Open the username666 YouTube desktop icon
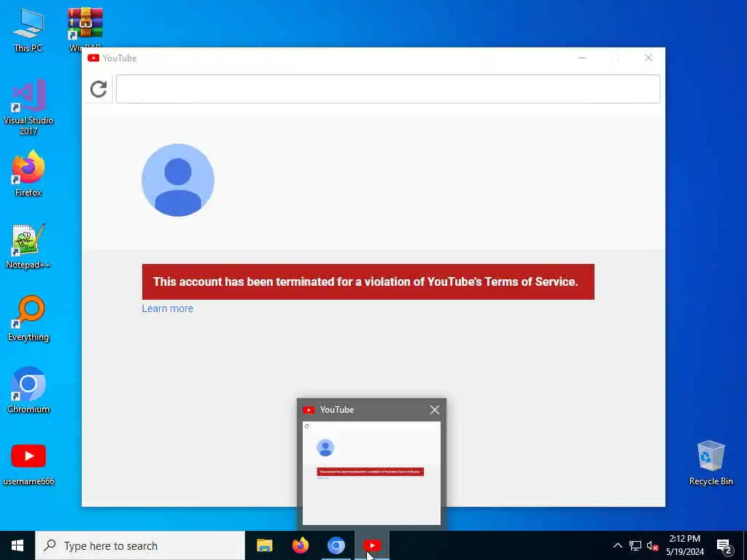This screenshot has height=560, width=747. tap(28, 464)
